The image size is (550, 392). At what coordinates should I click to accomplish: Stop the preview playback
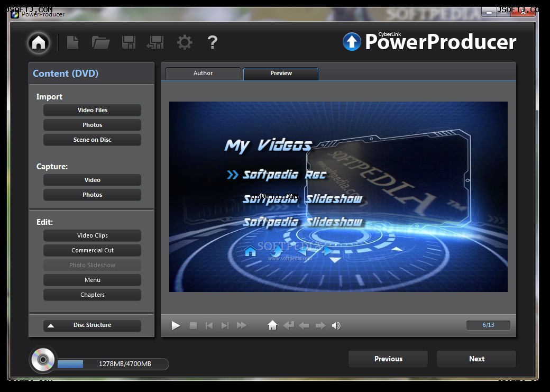[193, 326]
